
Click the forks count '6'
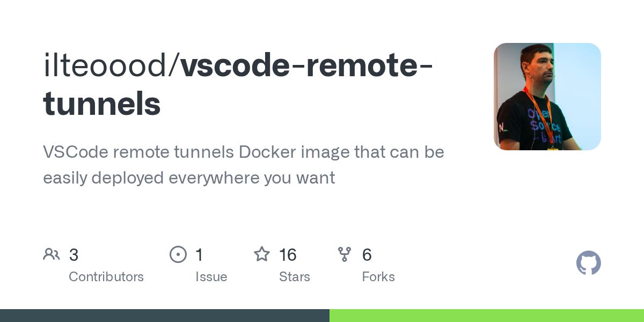[x=367, y=255]
